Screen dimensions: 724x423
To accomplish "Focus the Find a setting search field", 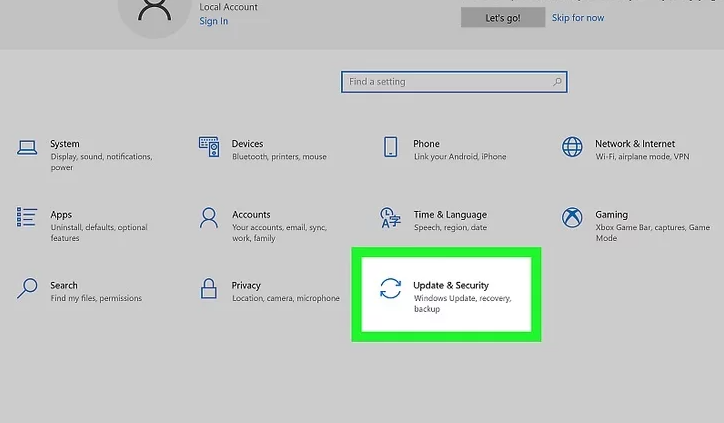I will [454, 82].
